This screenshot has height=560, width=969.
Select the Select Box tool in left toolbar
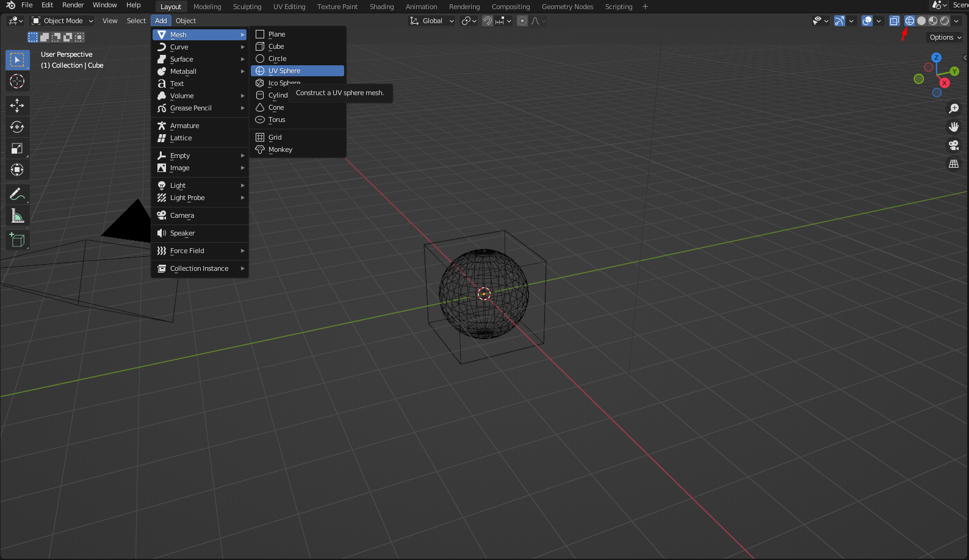point(17,60)
